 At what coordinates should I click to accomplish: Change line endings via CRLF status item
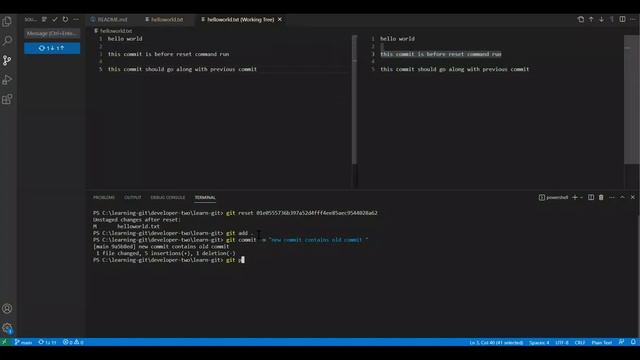(x=580, y=342)
